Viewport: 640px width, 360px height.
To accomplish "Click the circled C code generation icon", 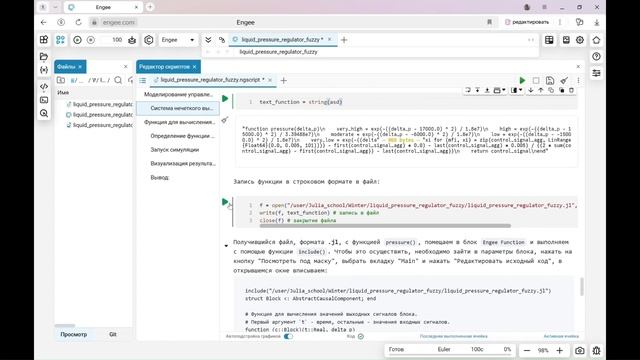I will [x=149, y=40].
